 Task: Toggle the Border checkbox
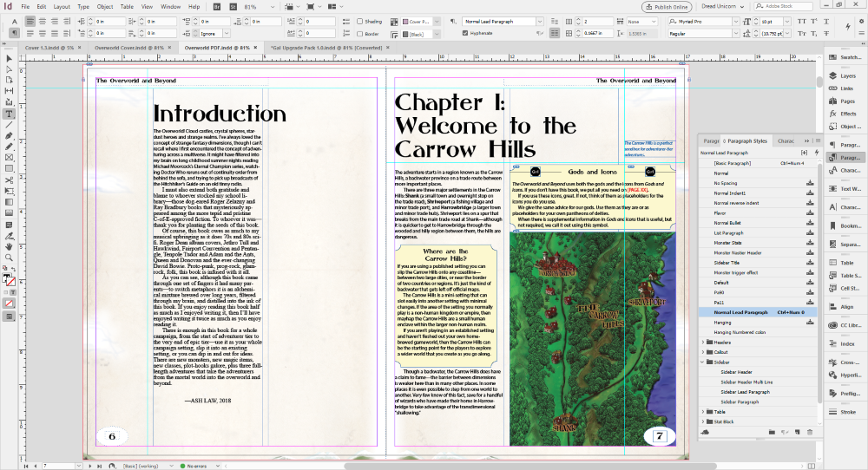click(360, 34)
